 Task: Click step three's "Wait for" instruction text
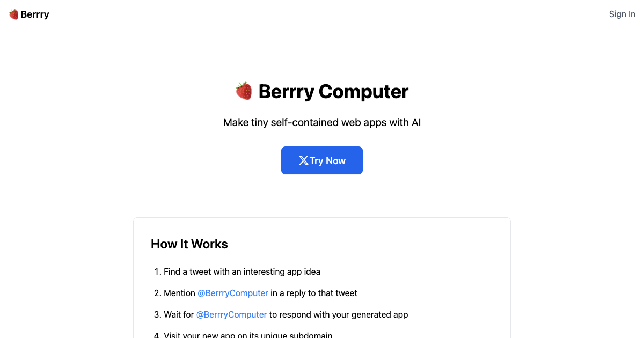coord(179,314)
